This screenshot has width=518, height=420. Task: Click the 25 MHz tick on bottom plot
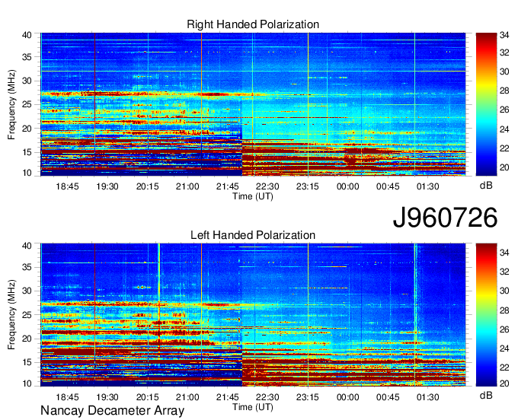tap(27, 316)
